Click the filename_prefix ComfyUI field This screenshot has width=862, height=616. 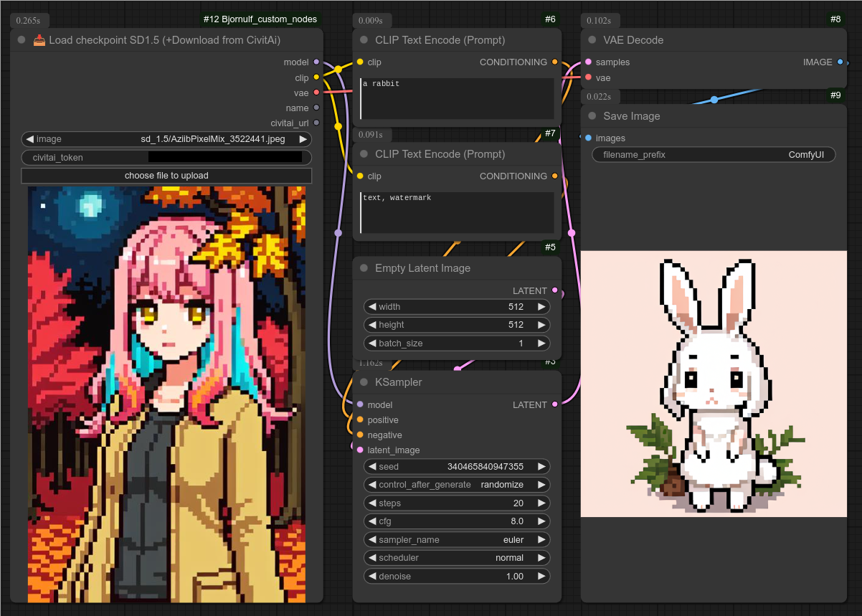click(x=714, y=155)
